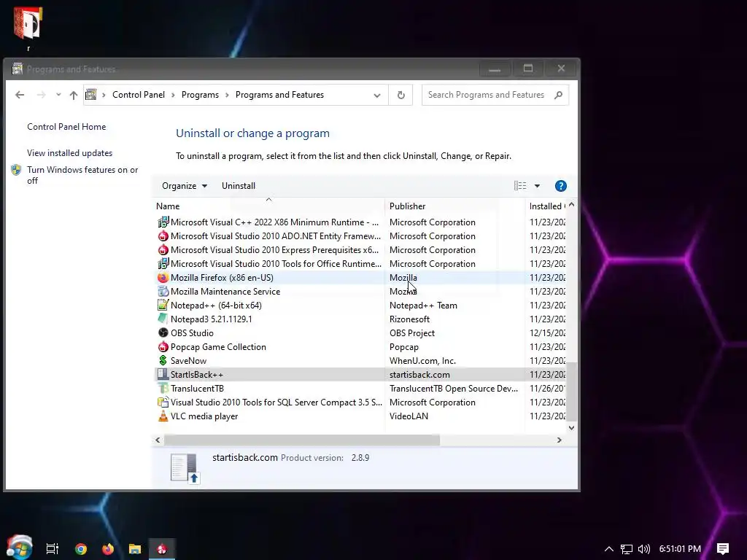
Task: Click the Rizonesoft publisher cell
Action: click(409, 319)
